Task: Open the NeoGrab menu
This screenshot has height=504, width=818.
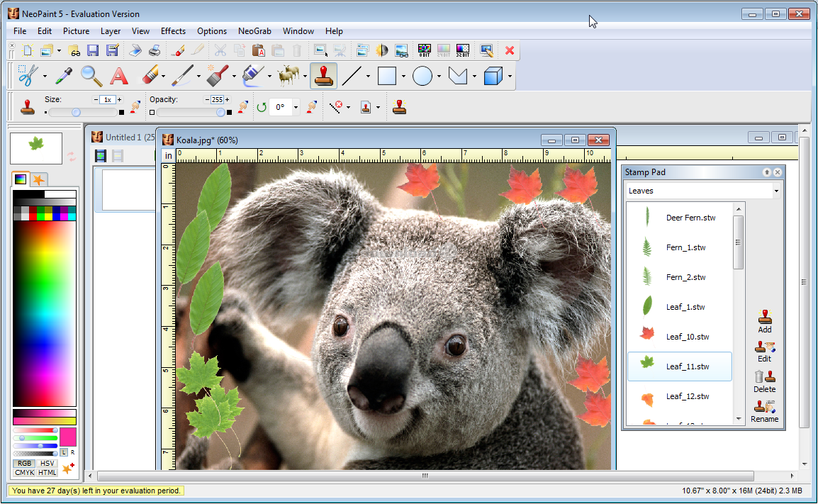Action: coord(254,31)
